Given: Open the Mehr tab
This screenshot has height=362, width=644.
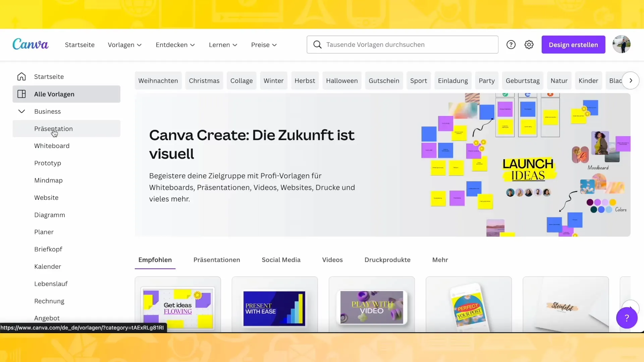Looking at the screenshot, I should click(x=440, y=260).
